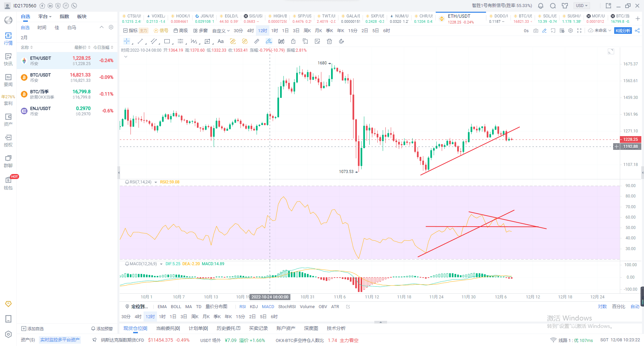Toggle the MACD indicator in bottom bar
Viewport: 644px width, 346px height.
click(x=268, y=306)
